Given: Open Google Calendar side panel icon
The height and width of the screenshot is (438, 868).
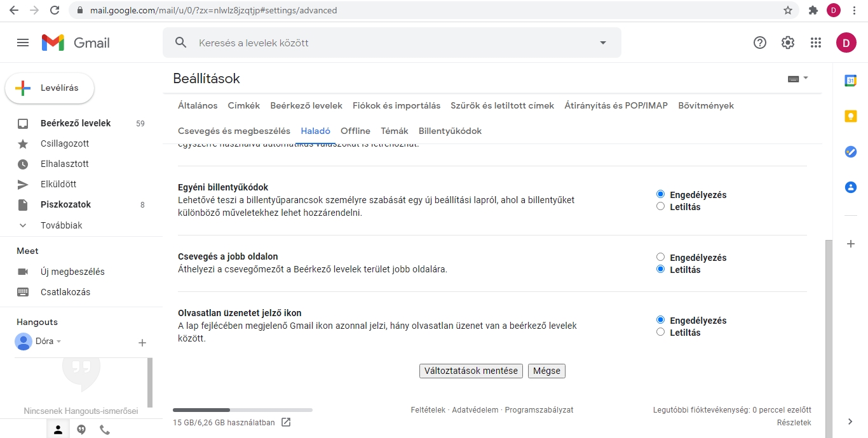Looking at the screenshot, I should coord(850,81).
